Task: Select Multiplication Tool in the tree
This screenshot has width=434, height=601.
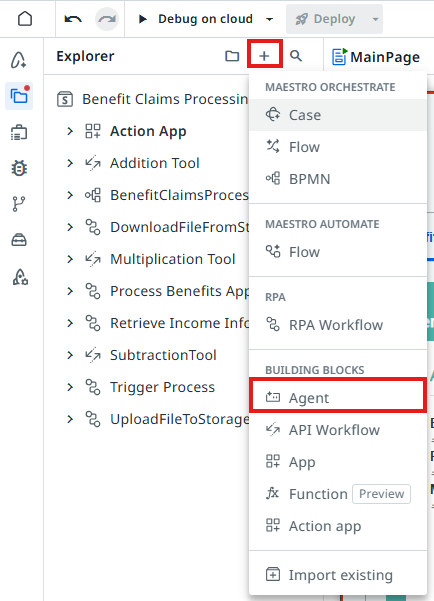Action: (173, 259)
